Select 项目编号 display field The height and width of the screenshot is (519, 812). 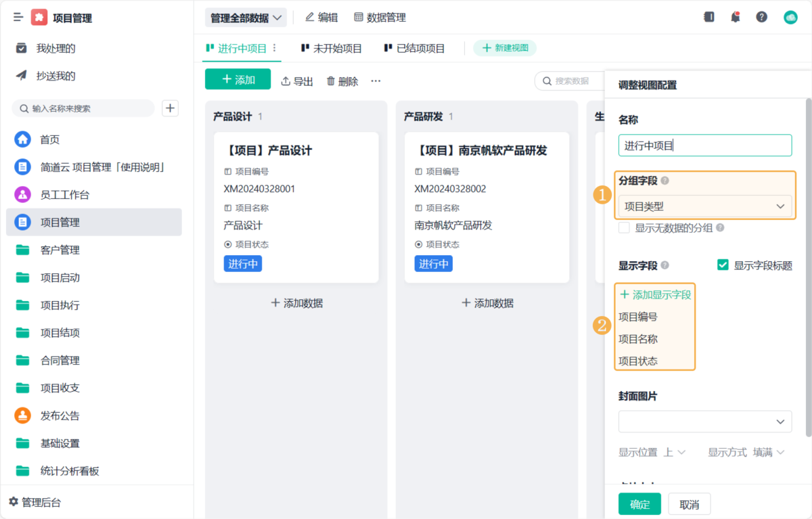click(x=638, y=317)
